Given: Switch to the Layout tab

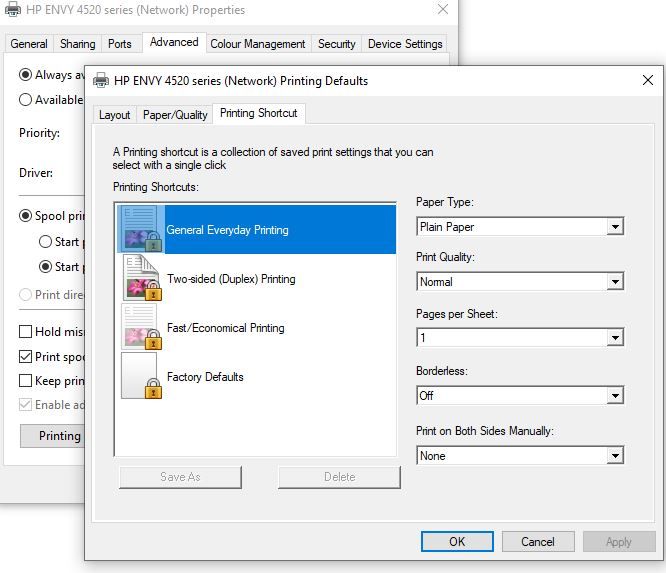Looking at the screenshot, I should 114,115.
